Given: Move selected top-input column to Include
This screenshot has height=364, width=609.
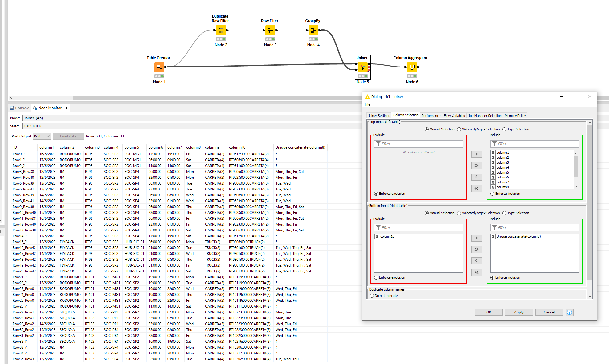Looking at the screenshot, I should [x=476, y=154].
